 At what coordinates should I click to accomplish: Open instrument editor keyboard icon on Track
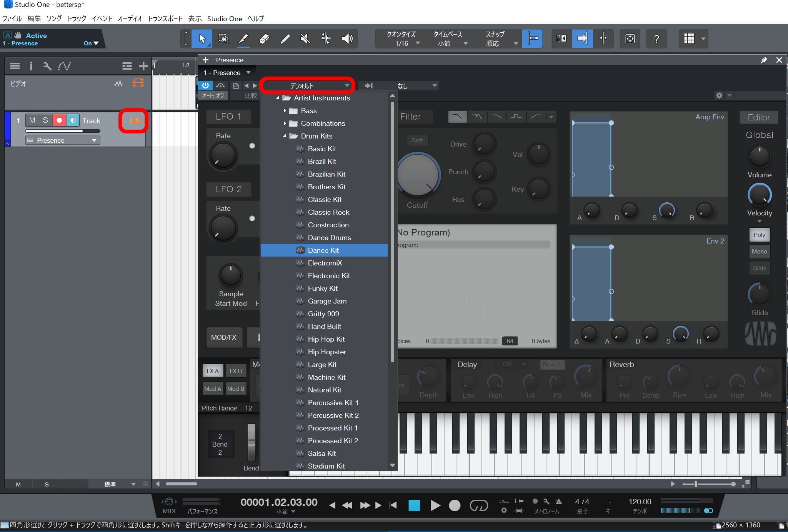135,120
